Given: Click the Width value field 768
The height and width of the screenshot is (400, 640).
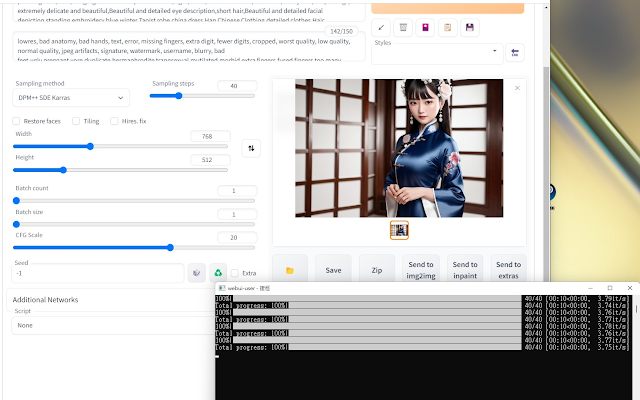Looking at the screenshot, I should (210, 136).
